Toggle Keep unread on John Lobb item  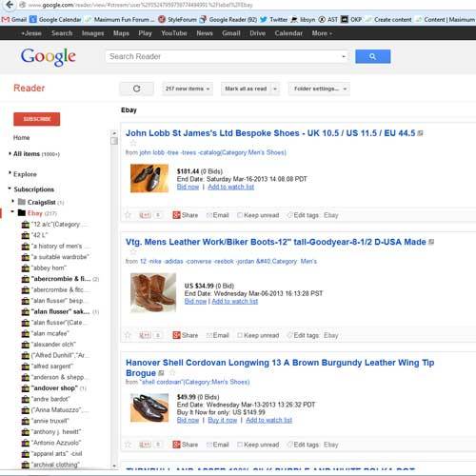click(258, 215)
